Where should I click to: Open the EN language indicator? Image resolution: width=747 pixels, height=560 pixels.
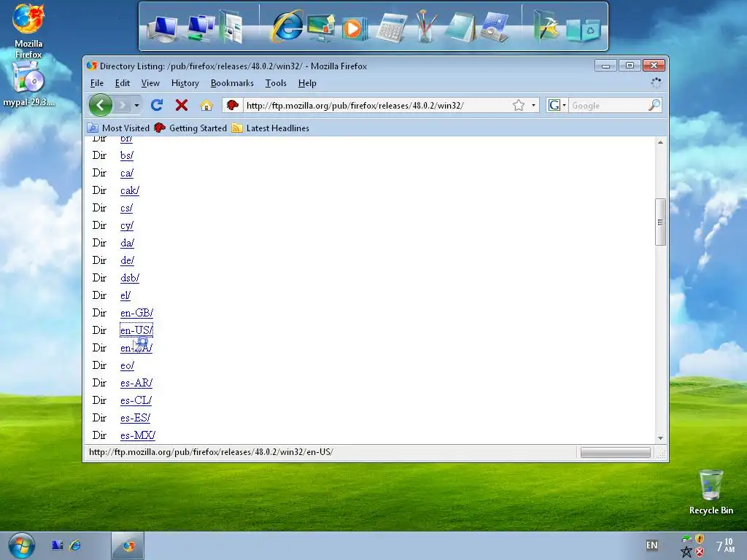click(651, 545)
